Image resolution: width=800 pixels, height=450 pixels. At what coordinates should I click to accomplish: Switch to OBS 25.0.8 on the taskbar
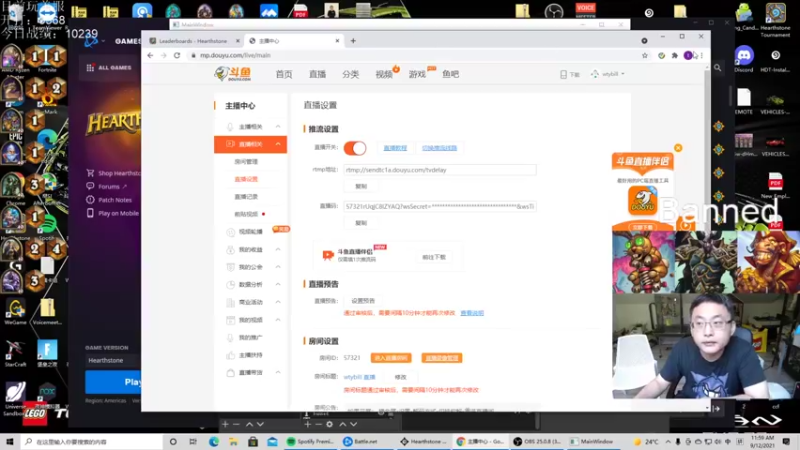coord(537,441)
